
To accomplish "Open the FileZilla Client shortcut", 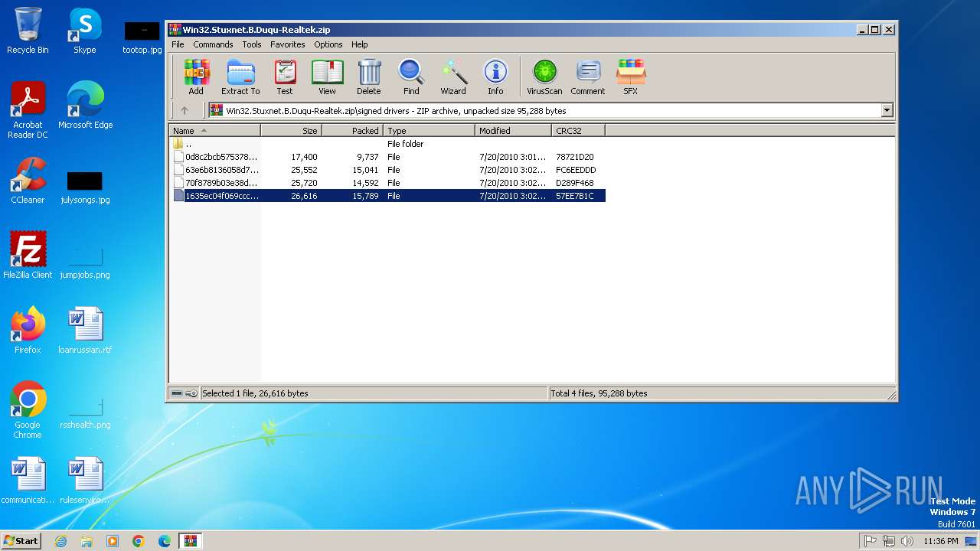I will 28,256.
